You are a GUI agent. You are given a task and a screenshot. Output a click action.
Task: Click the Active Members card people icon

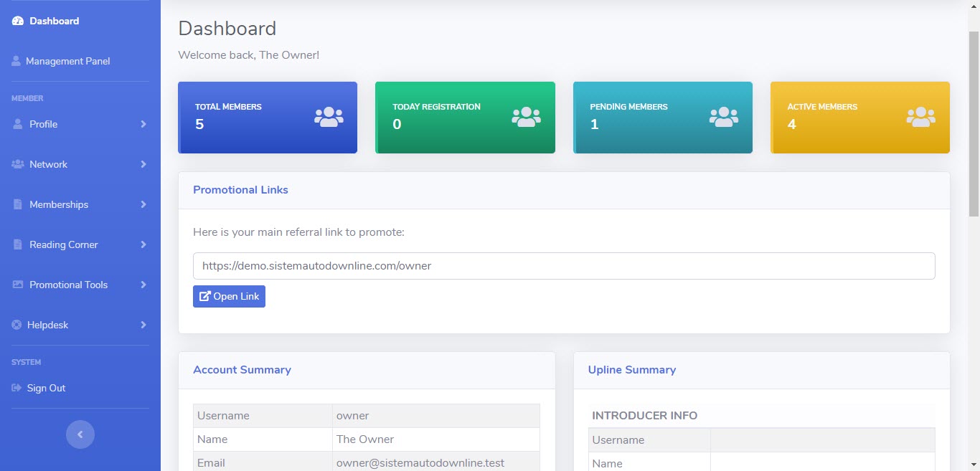pos(920,117)
